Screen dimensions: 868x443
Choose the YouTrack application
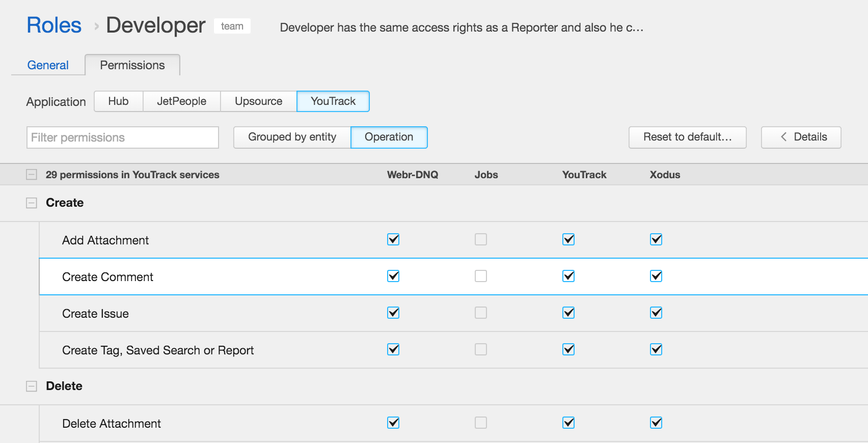[x=333, y=101]
